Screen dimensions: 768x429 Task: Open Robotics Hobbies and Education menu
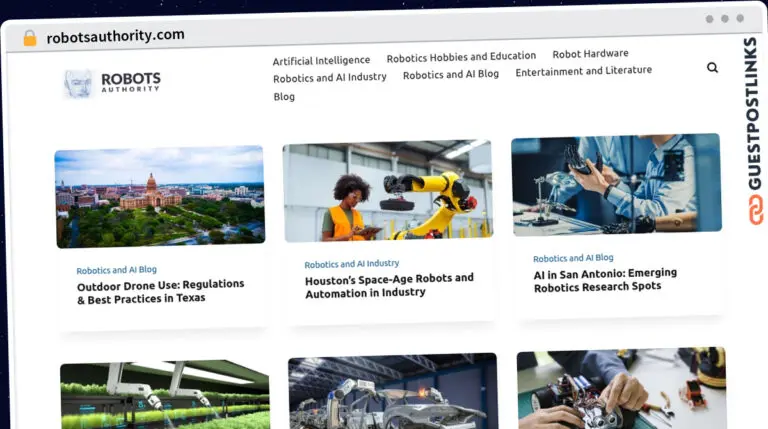461,57
